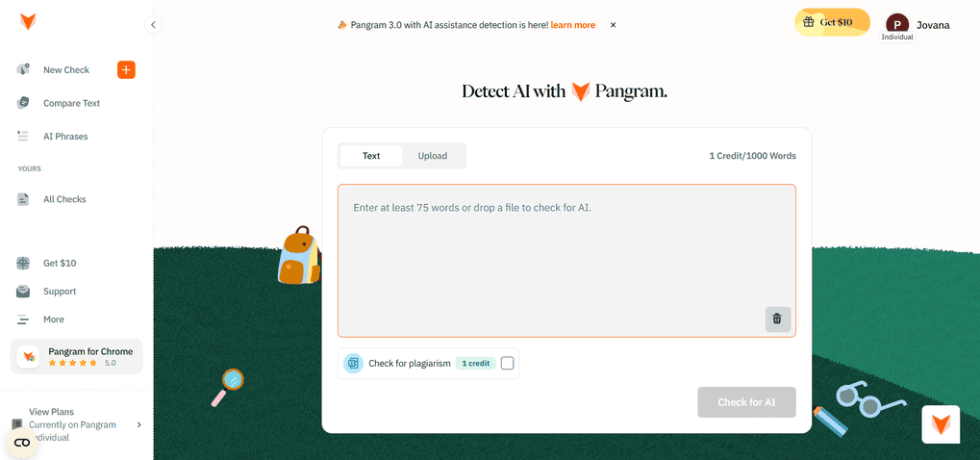Click the Get $10 sidebar item
Image resolution: width=980 pixels, height=460 pixels.
(60, 263)
